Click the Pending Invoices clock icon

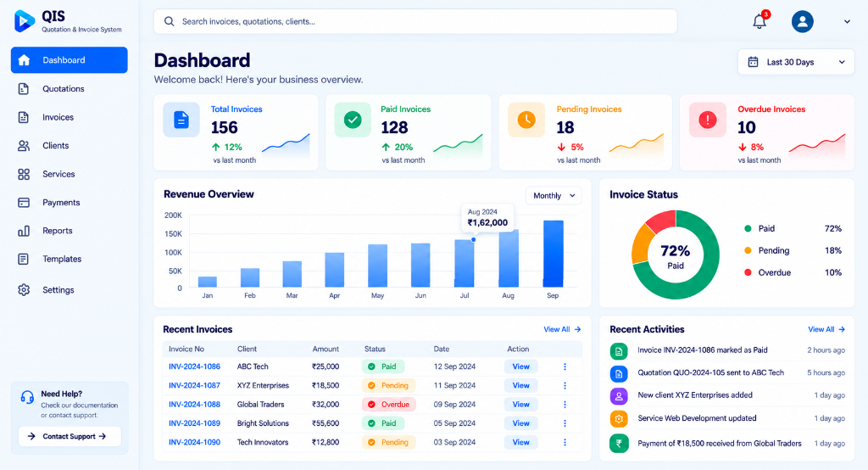pos(526,120)
